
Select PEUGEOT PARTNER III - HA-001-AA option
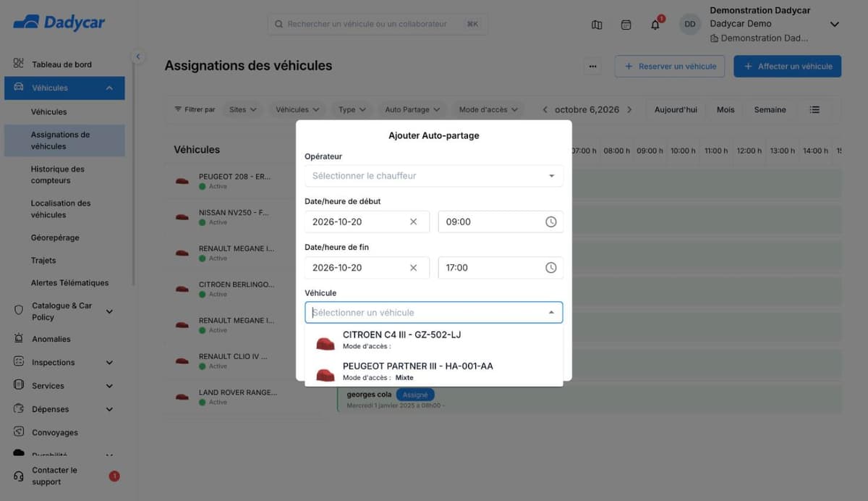[x=434, y=371]
